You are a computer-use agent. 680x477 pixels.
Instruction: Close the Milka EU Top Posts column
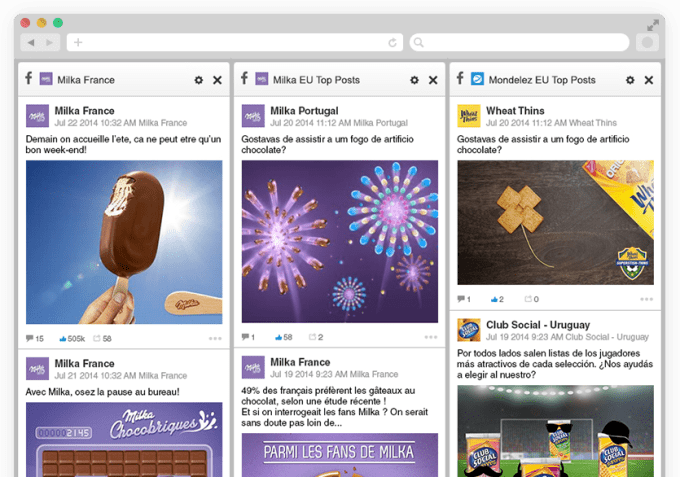pos(433,80)
